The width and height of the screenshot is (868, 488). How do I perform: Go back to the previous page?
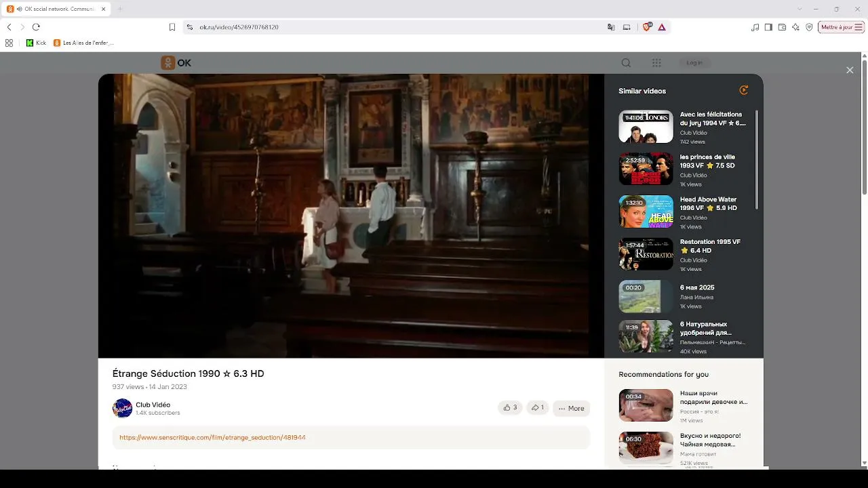pos(9,27)
